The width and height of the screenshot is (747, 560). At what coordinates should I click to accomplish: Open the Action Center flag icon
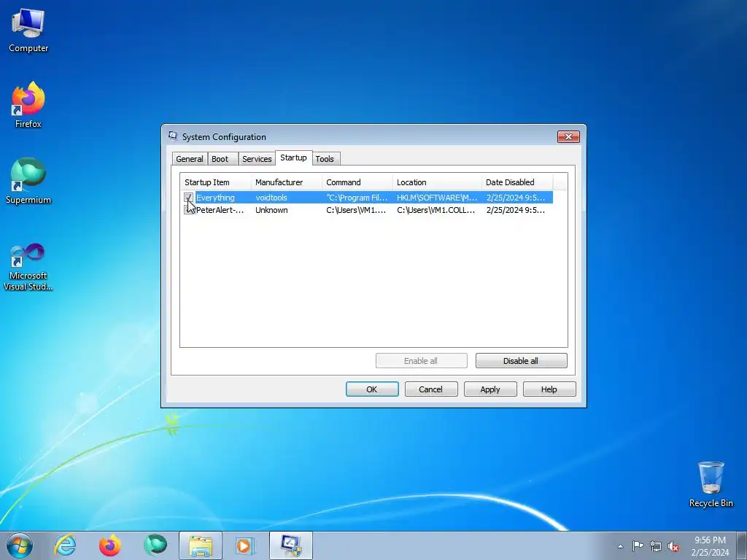(x=638, y=546)
